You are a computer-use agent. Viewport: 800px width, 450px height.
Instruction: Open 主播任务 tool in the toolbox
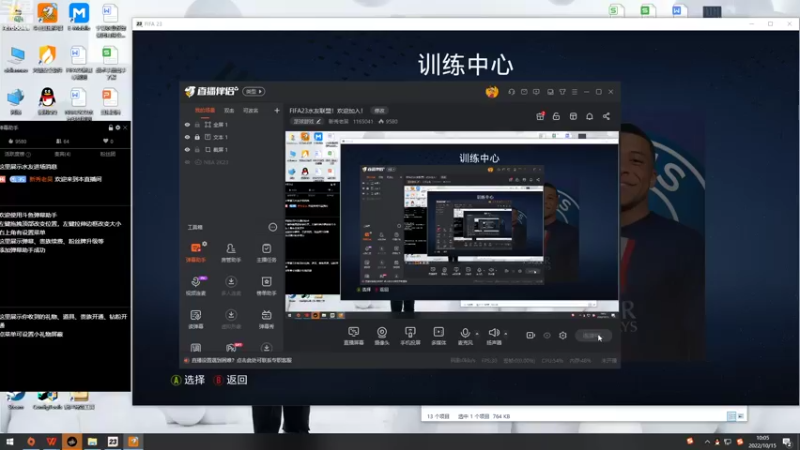coord(266,252)
